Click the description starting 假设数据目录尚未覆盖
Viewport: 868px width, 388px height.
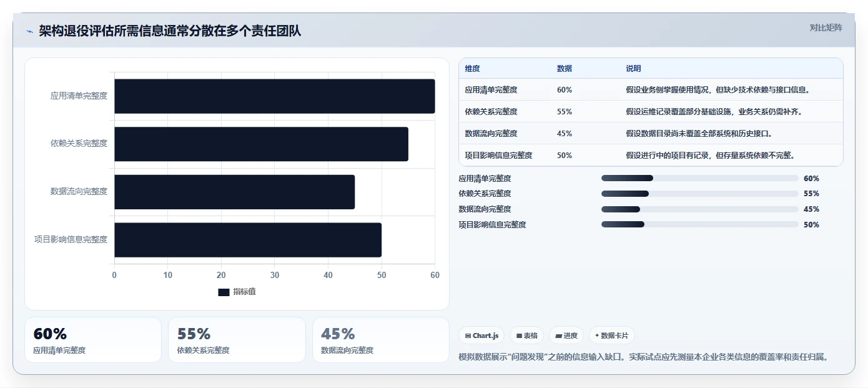(x=699, y=134)
